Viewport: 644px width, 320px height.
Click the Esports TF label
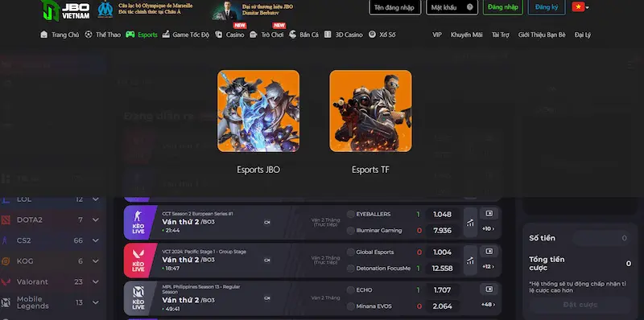click(x=370, y=170)
